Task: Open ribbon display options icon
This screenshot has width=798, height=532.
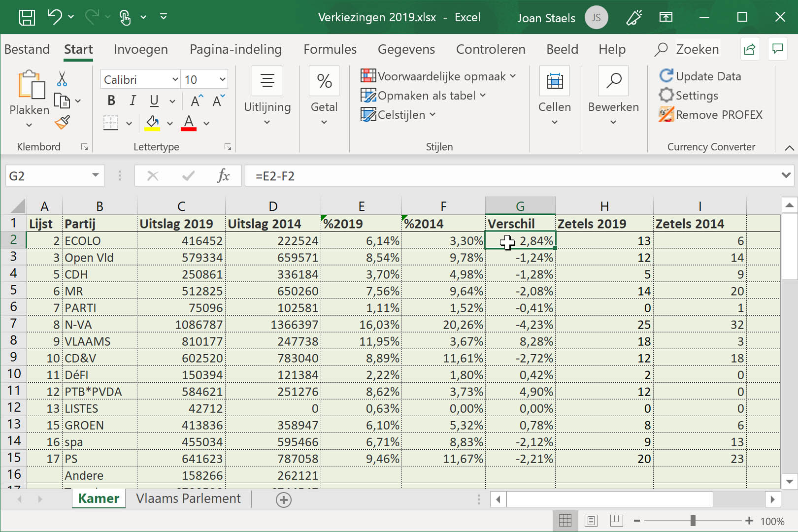Action: tap(666, 17)
